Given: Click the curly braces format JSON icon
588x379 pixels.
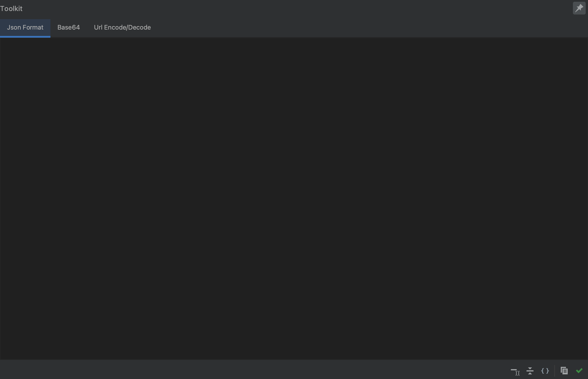Looking at the screenshot, I should 545,371.
